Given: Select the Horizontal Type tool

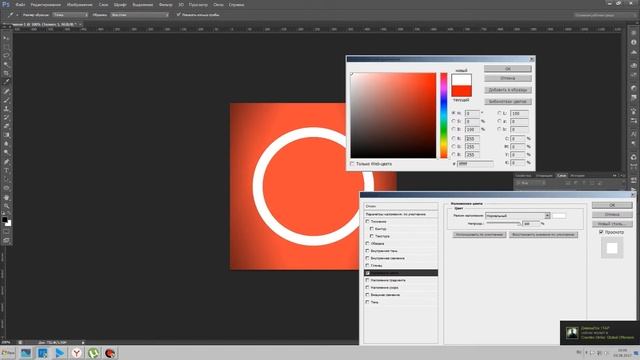Looking at the screenshot, I should (6, 171).
